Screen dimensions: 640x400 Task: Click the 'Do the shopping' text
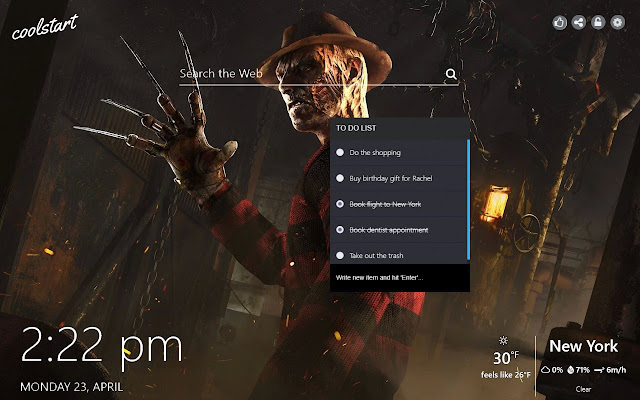[375, 153]
